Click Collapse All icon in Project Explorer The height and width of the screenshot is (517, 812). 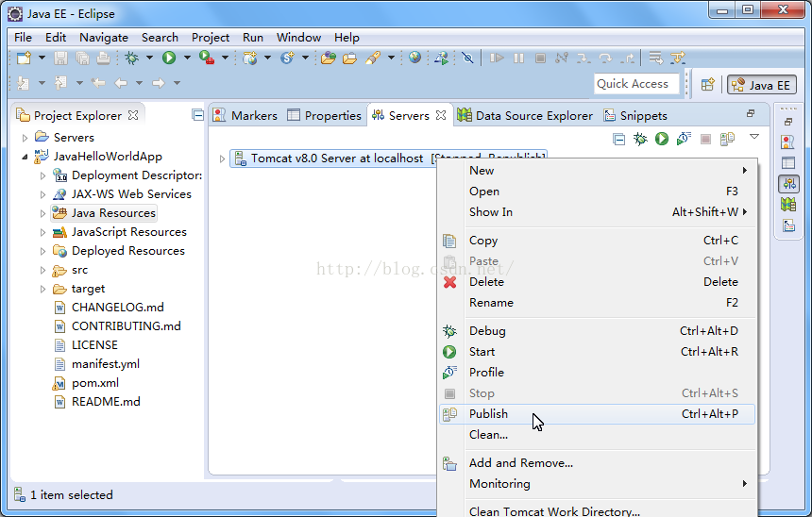pyautogui.click(x=198, y=115)
